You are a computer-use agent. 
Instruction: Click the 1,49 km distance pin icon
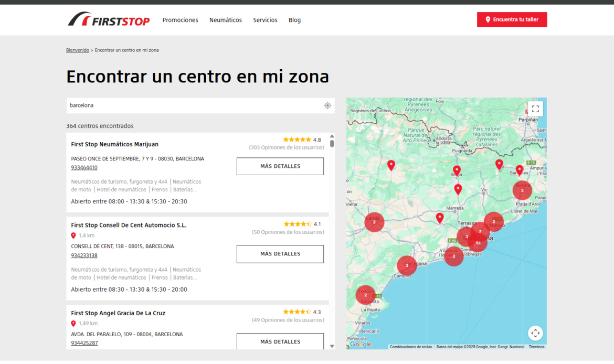coord(73,324)
